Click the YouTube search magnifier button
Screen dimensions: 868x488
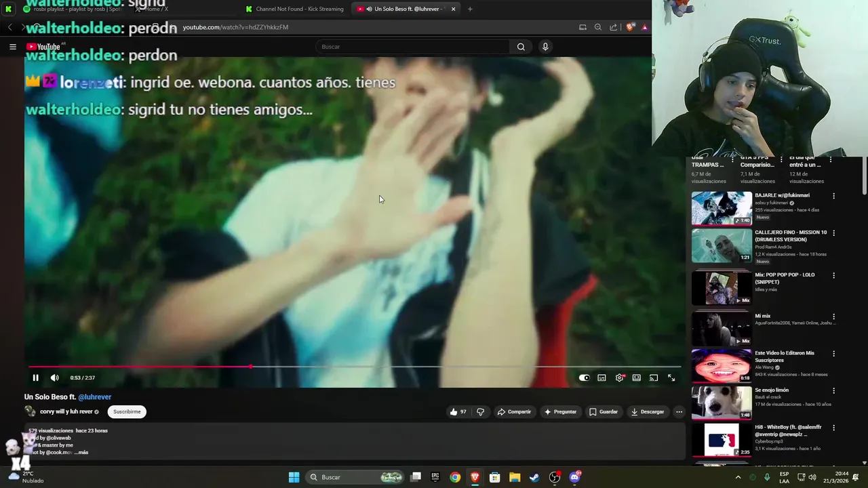(521, 47)
